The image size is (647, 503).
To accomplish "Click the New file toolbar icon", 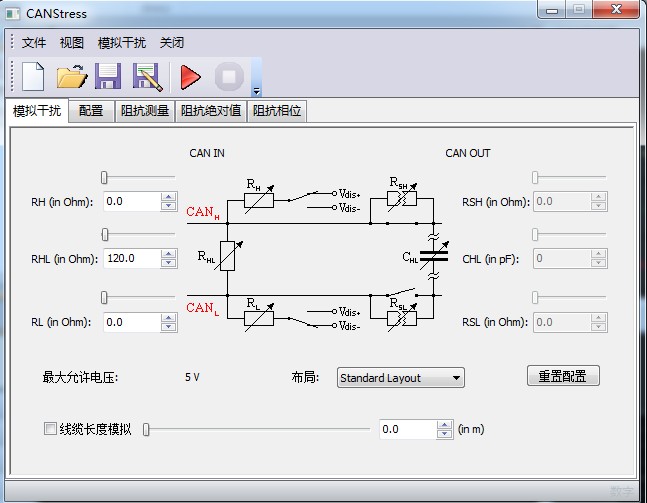I will (x=33, y=77).
